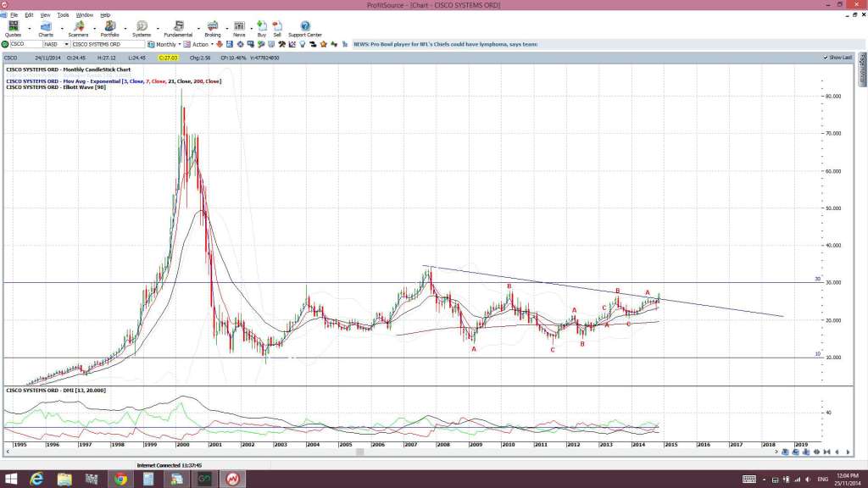Screen dimensions: 868x488
Task: Click the compress arrows chart navigation icon
Action: tap(827, 452)
